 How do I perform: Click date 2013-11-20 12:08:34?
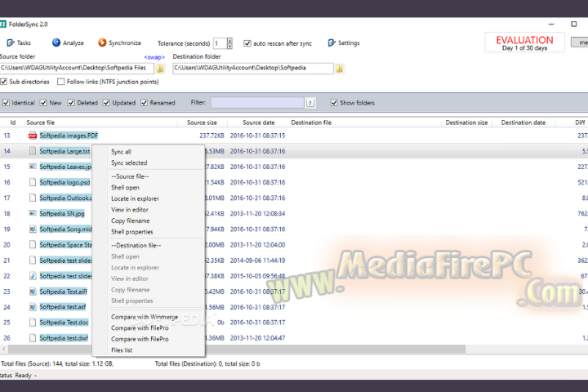[257, 213]
